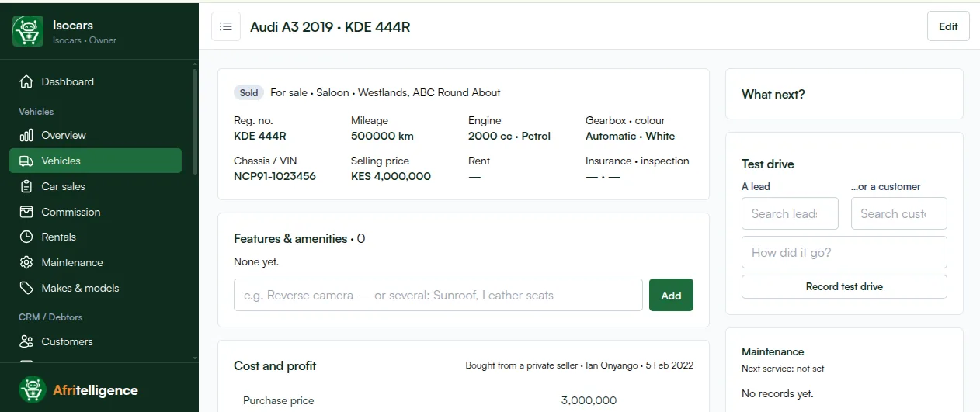Image resolution: width=980 pixels, height=412 pixels.
Task: Click the Isocars robot logo icon
Action: click(x=28, y=32)
